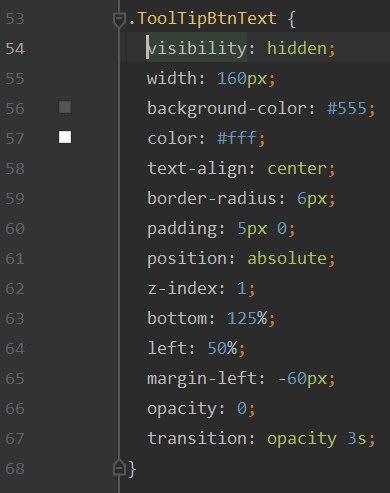Screen dimensions: 390x493
Task: Click the border-radius property name
Action: click(212, 198)
